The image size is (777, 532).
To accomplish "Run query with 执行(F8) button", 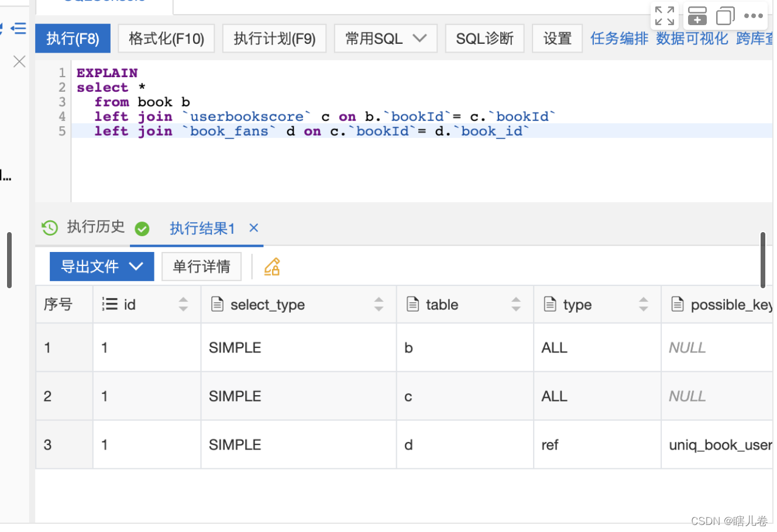I will [73, 39].
